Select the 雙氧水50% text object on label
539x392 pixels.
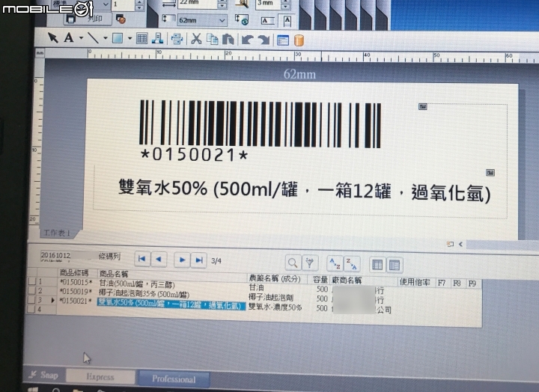304,190
